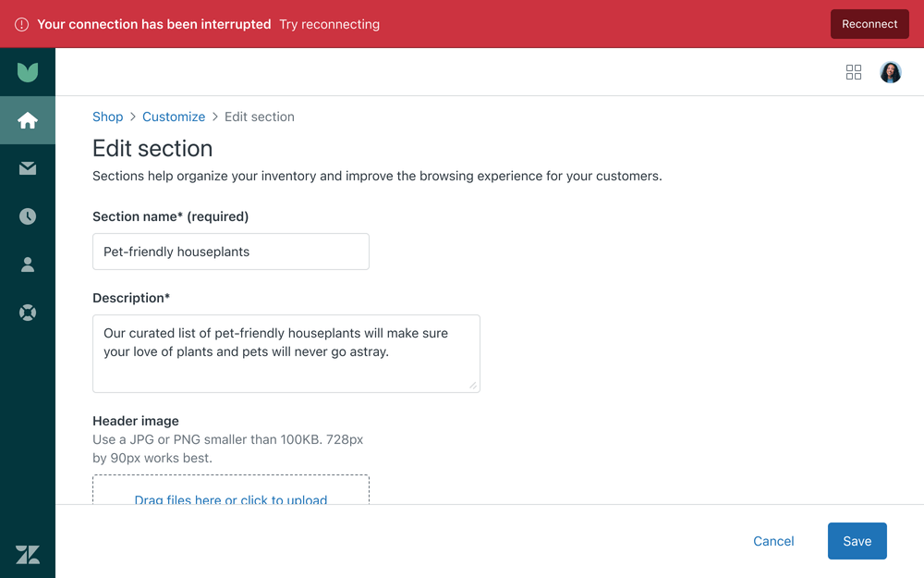Screen dimensions: 924x578
Task: Cancel editing the section
Action: coord(773,541)
